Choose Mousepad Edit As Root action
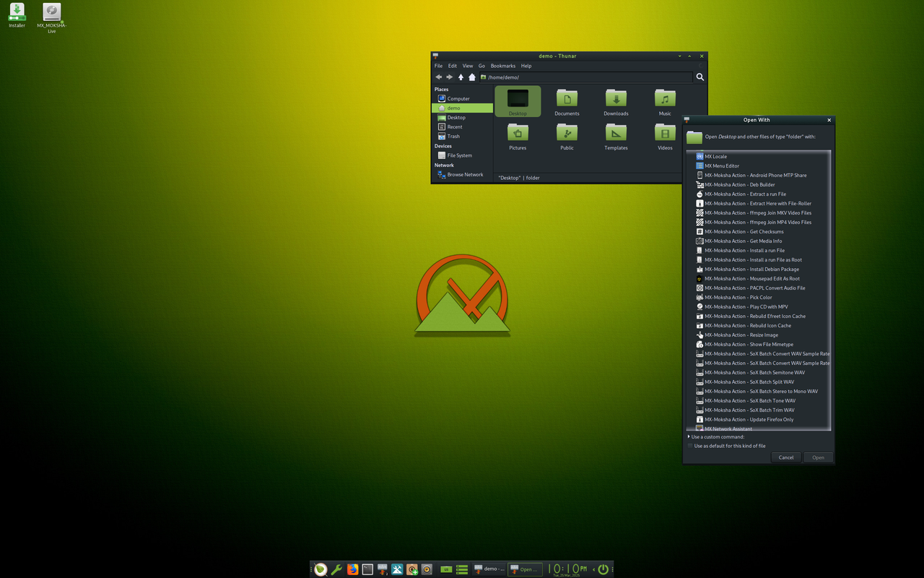Screen dimensions: 924x578 (759, 278)
